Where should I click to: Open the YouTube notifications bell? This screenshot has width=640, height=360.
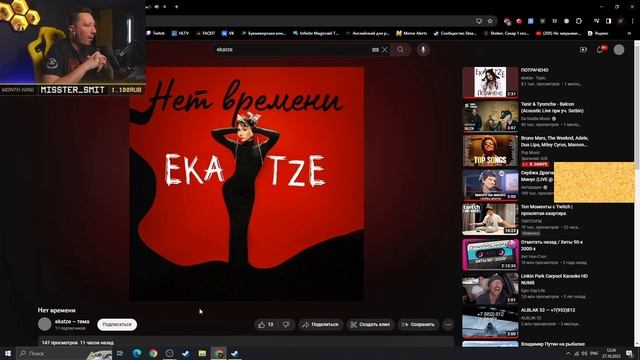pos(600,49)
